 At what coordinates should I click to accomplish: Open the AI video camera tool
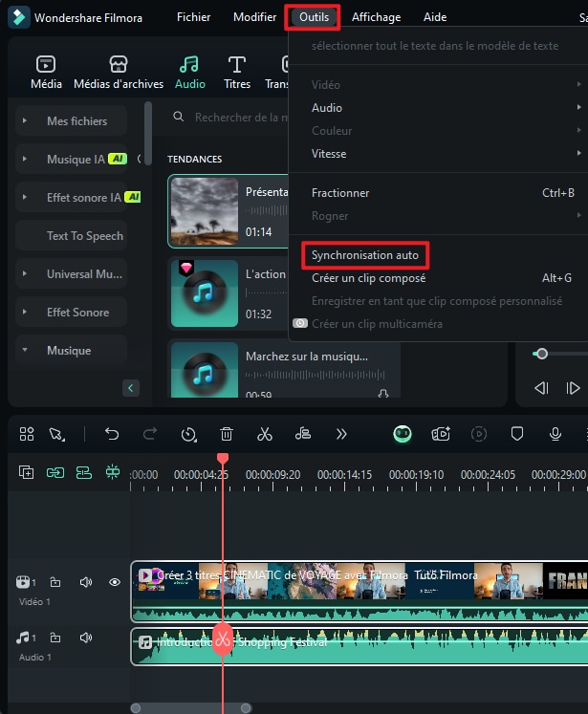[441, 434]
